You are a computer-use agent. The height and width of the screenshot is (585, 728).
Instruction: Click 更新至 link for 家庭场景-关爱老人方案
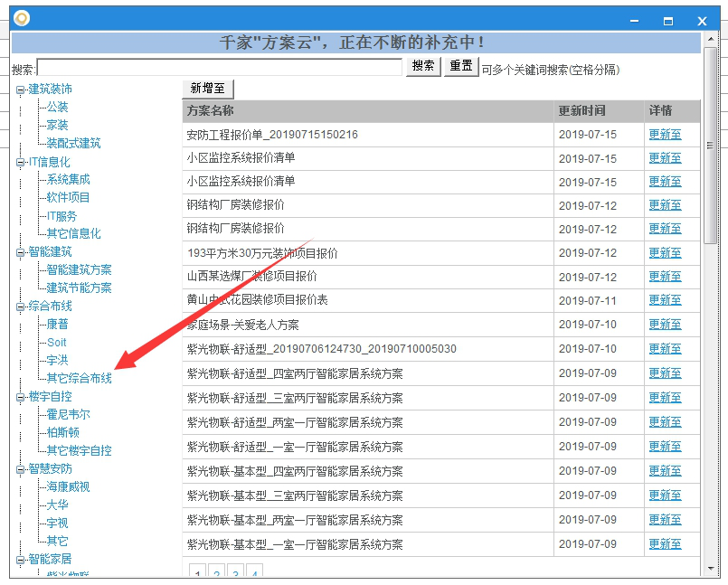coord(665,325)
